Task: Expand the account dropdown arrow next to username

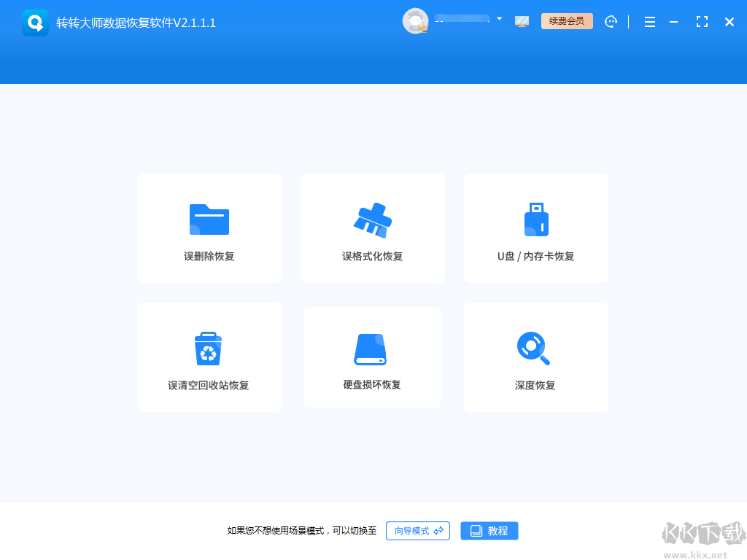Action: pos(500,19)
